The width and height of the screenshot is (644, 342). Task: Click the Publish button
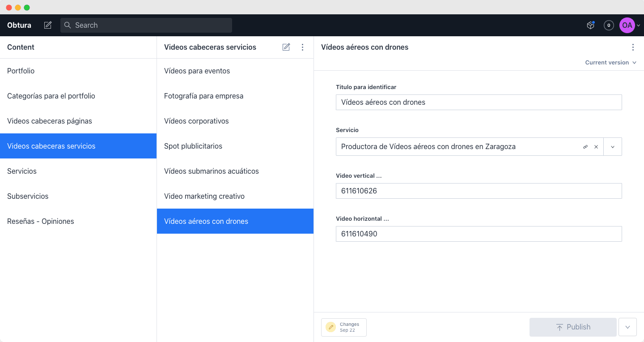[573, 327]
